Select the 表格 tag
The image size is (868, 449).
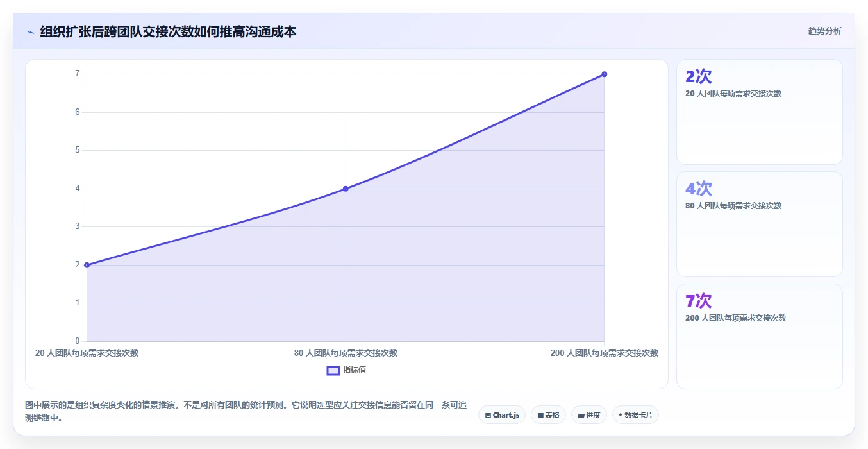548,415
